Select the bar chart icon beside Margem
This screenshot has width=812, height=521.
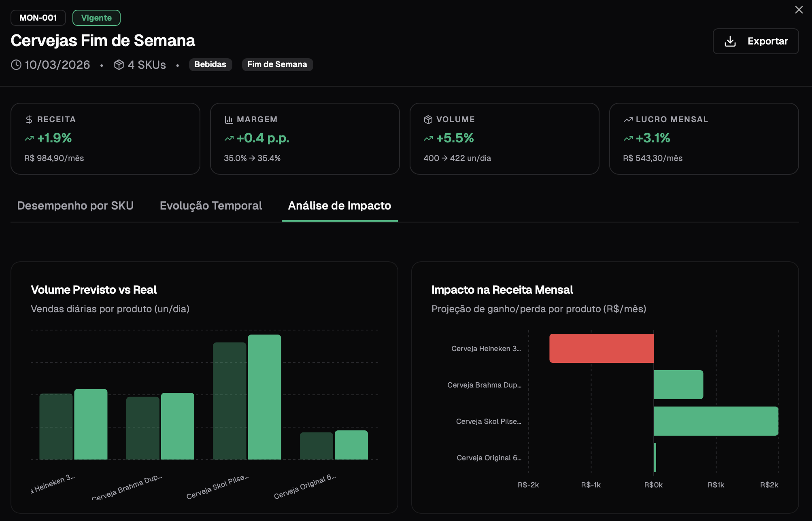click(x=228, y=119)
